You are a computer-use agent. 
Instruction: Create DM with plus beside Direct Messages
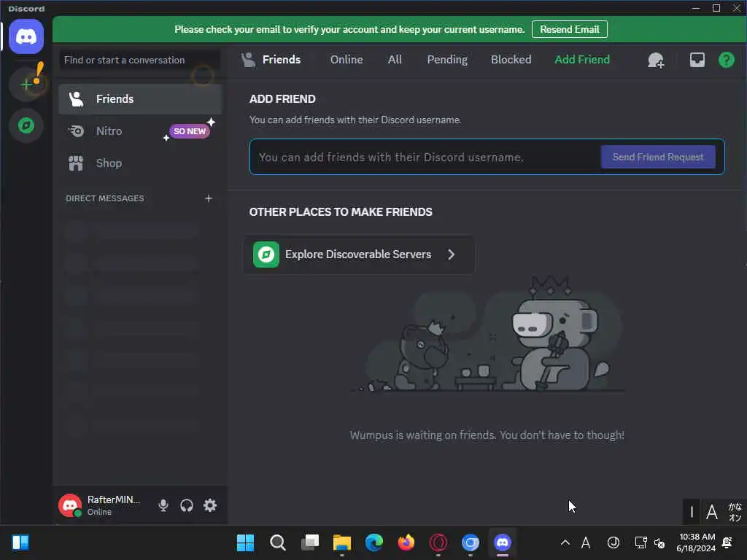208,198
